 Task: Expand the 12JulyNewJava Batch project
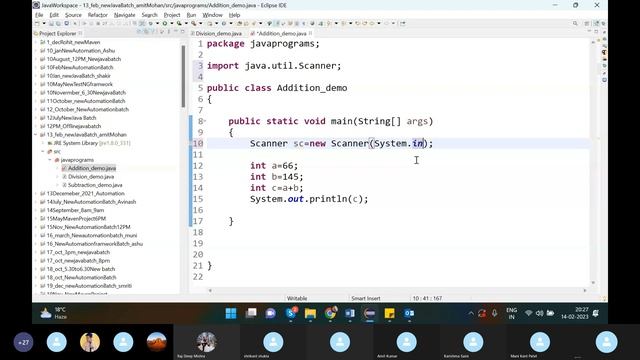(x=36, y=118)
